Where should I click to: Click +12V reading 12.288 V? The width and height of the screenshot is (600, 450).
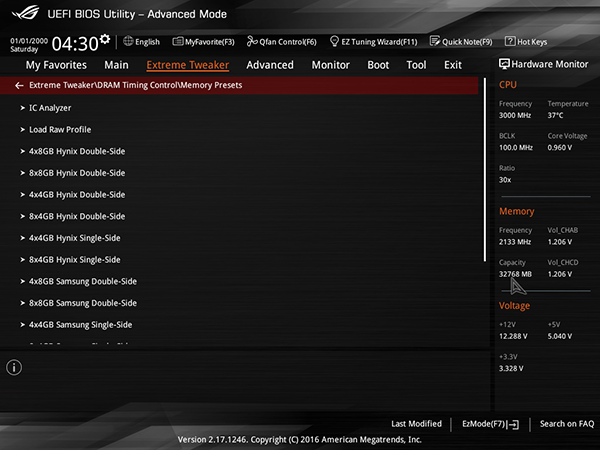click(513, 336)
